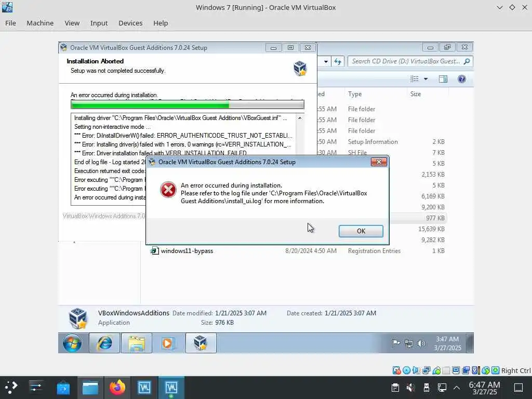Open the Machine menu
The width and height of the screenshot is (532, 399).
pos(40,23)
